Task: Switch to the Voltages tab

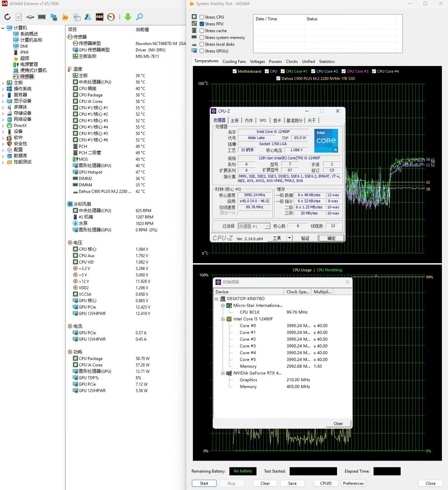Action: (x=257, y=62)
